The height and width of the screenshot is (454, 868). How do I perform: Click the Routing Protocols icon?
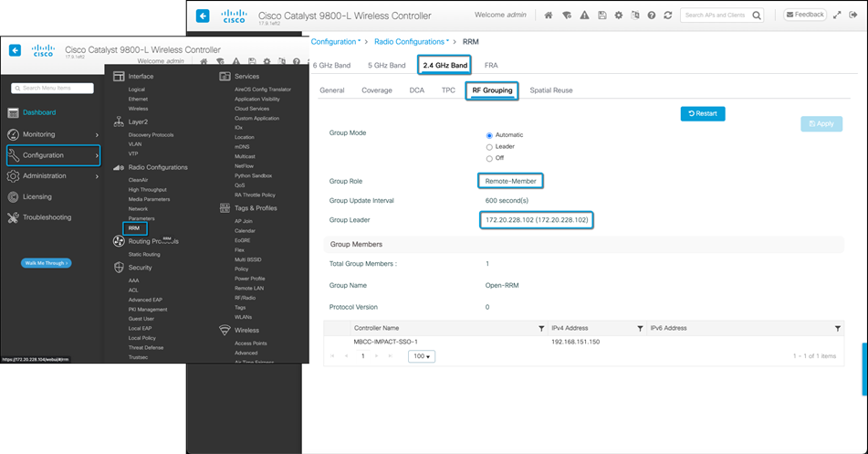tap(119, 241)
